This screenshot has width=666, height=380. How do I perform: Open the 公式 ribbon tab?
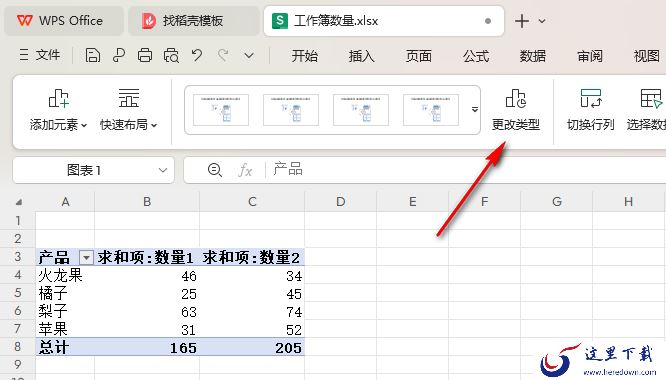pos(476,56)
